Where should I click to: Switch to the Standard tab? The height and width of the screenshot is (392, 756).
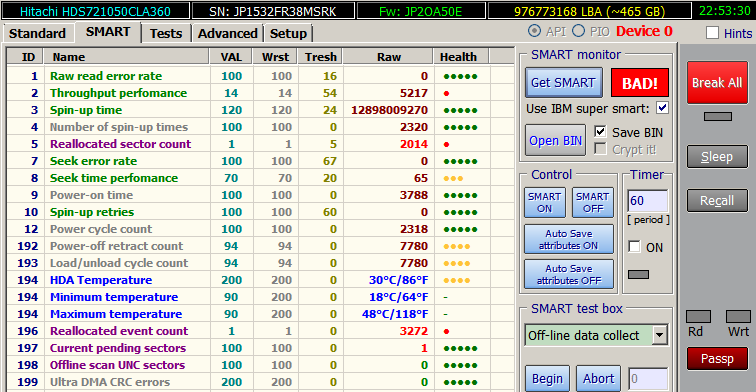click(38, 33)
